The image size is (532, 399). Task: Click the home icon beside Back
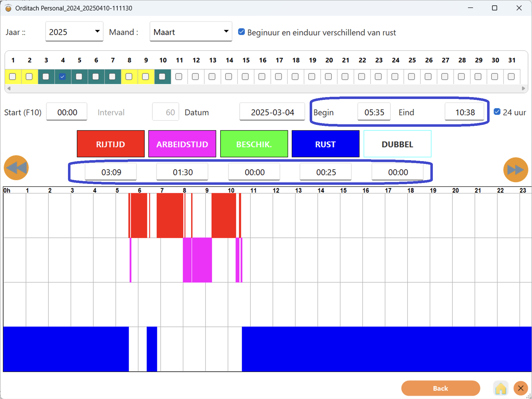click(x=501, y=388)
